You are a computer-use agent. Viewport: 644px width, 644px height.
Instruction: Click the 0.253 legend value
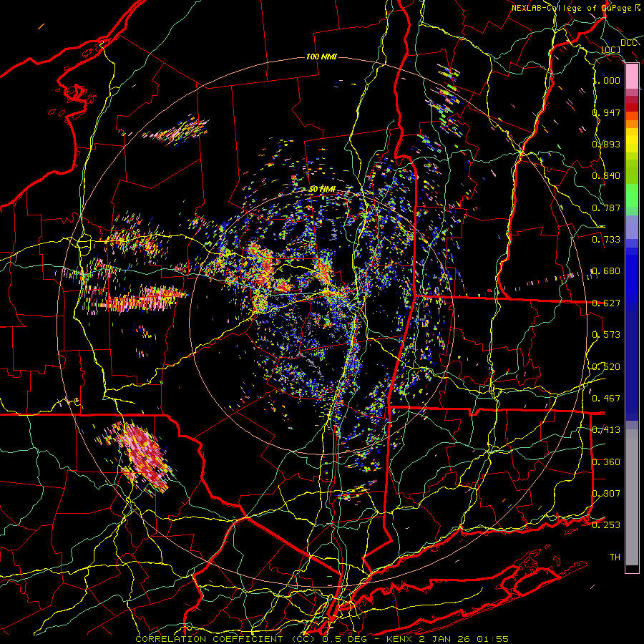(x=606, y=525)
